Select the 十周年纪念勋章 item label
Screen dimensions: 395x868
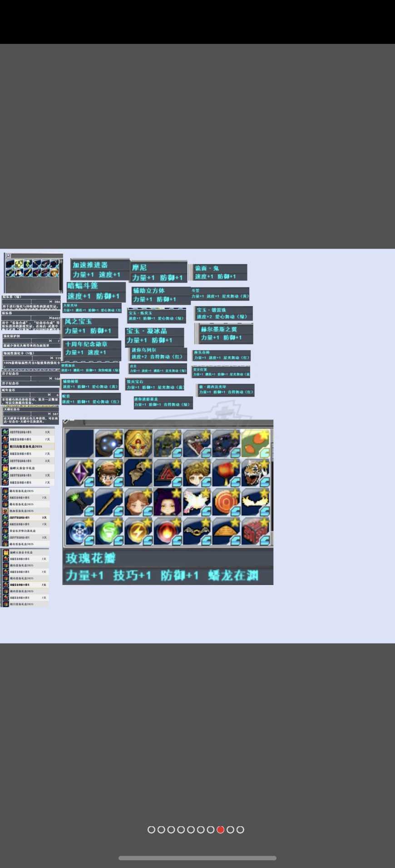[x=86, y=344]
